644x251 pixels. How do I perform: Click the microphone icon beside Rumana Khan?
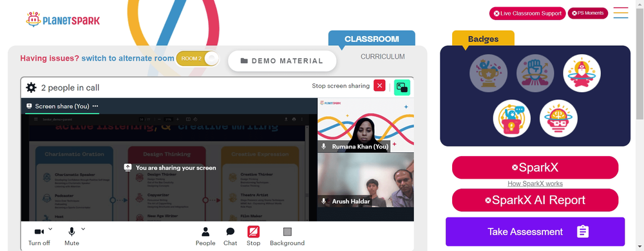pos(324,146)
